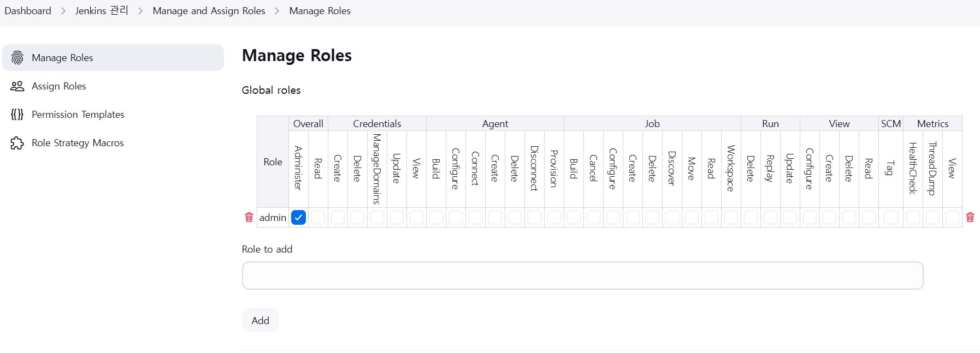Click the Global roles heading
Image resolution: width=980 pixels, height=353 pixels.
(271, 90)
